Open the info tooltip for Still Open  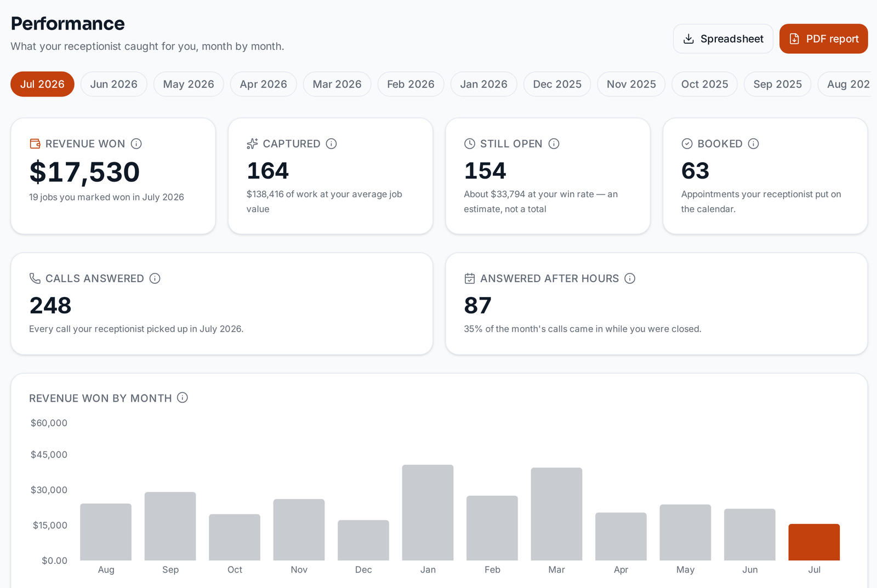554,144
